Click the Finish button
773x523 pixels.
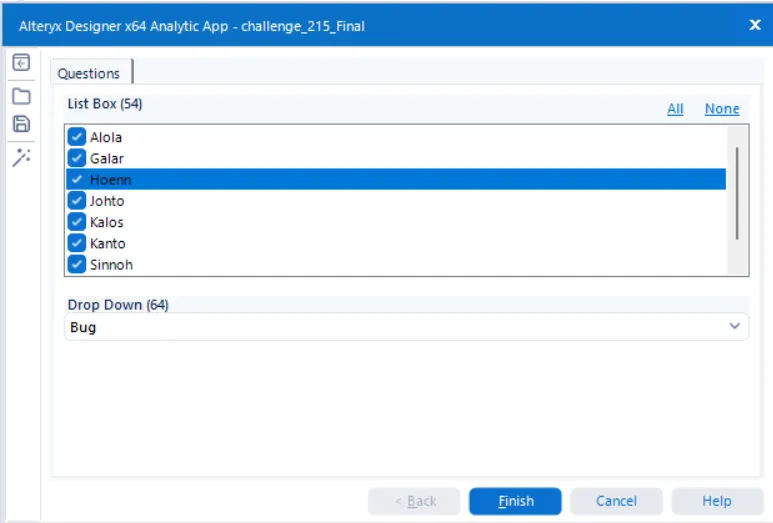point(515,501)
